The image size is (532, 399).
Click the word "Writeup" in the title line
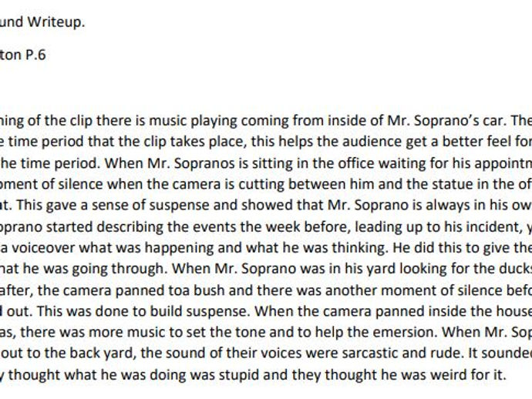57,22
